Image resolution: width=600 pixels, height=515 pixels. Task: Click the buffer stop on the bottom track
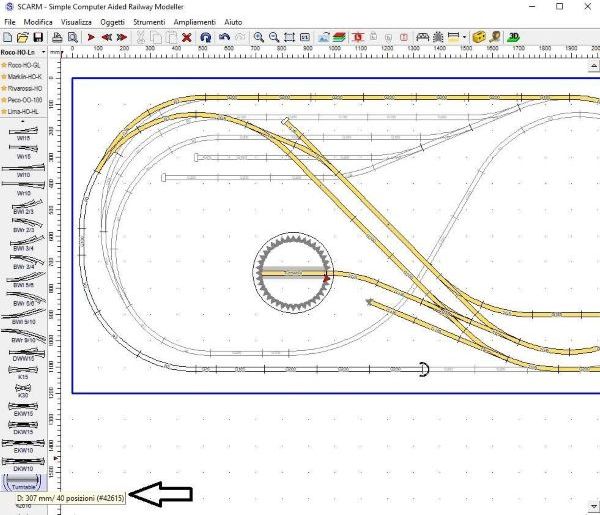pyautogui.click(x=424, y=369)
